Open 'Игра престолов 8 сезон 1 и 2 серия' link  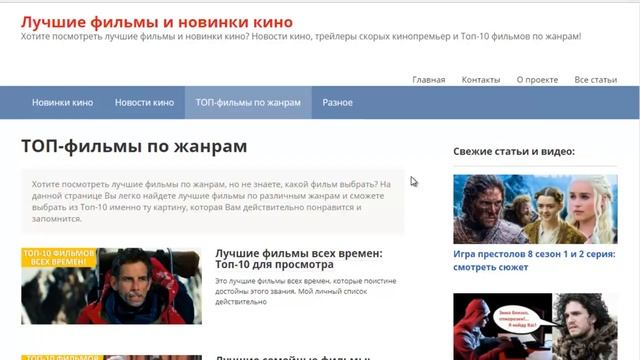534,260
